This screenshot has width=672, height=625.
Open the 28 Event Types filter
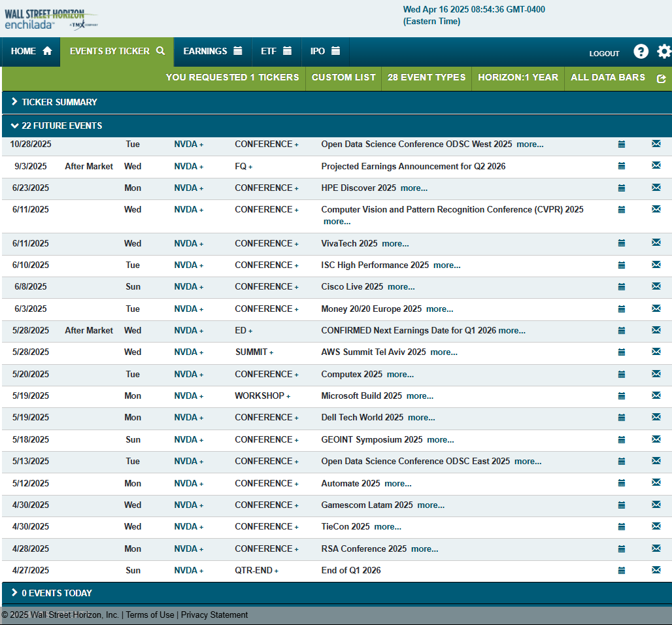(x=426, y=77)
